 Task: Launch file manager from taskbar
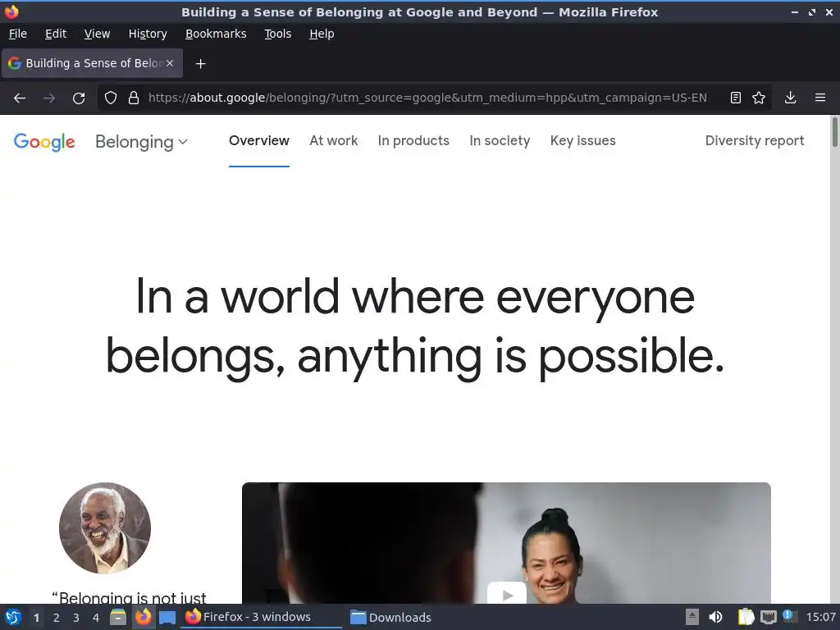tap(118, 617)
